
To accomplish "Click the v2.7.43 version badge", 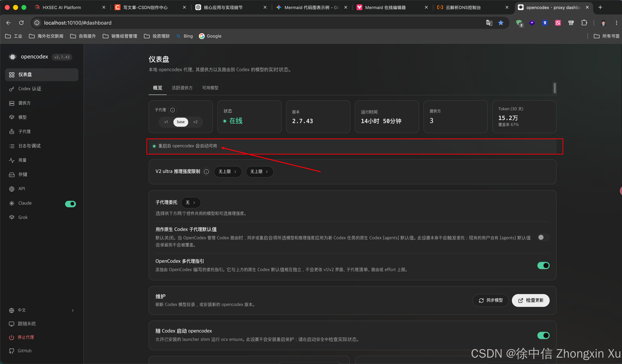I will point(62,57).
